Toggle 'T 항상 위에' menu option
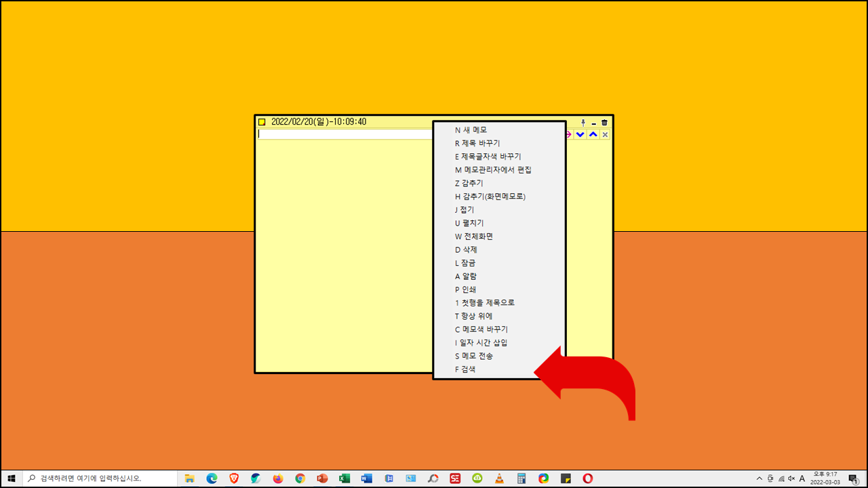 point(499,316)
